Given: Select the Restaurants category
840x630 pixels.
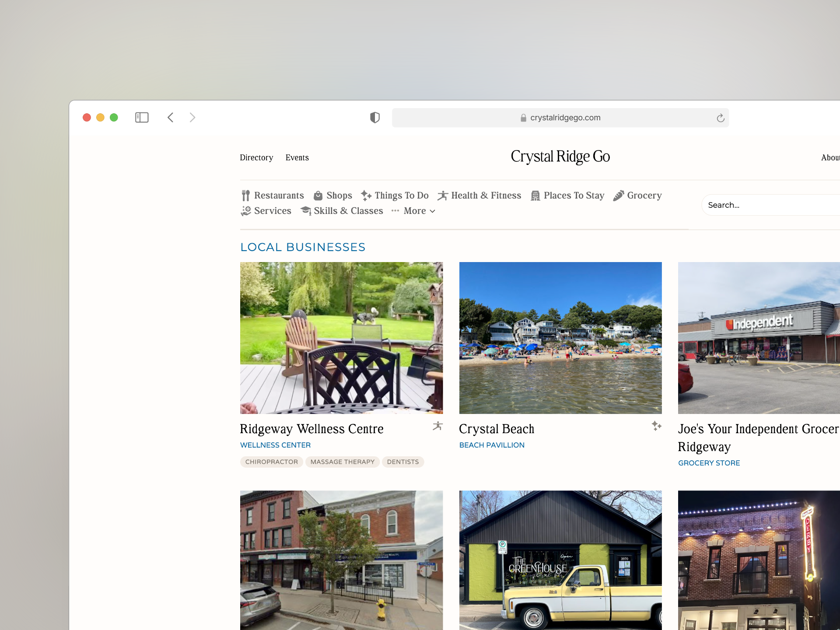Looking at the screenshot, I should tap(279, 196).
